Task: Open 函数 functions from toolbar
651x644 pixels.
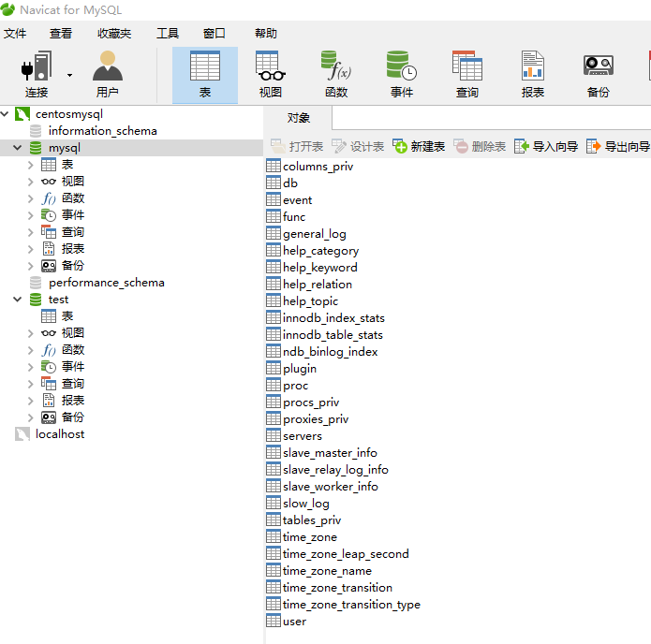Action: pos(336,75)
